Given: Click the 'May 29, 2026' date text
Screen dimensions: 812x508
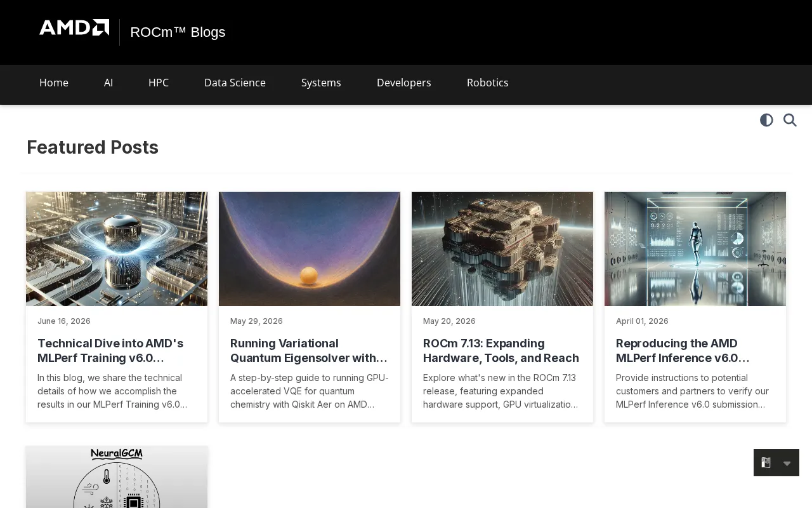Looking at the screenshot, I should pyautogui.click(x=256, y=321).
